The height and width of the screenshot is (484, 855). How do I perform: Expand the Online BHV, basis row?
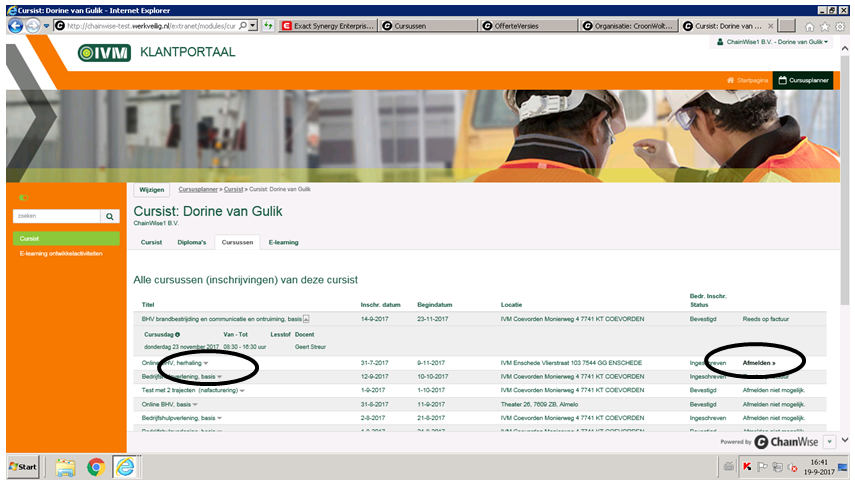pos(195,404)
